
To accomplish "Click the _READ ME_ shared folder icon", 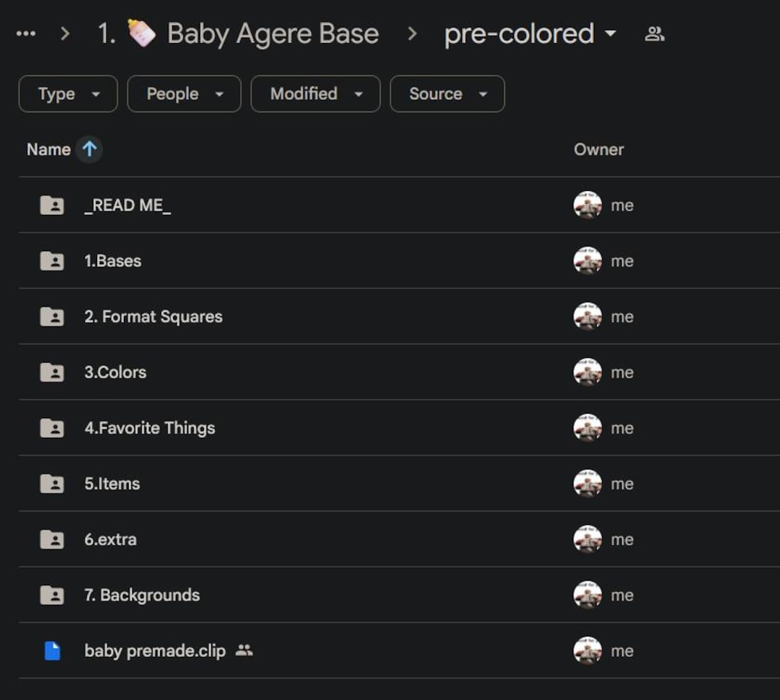I will 52,205.
